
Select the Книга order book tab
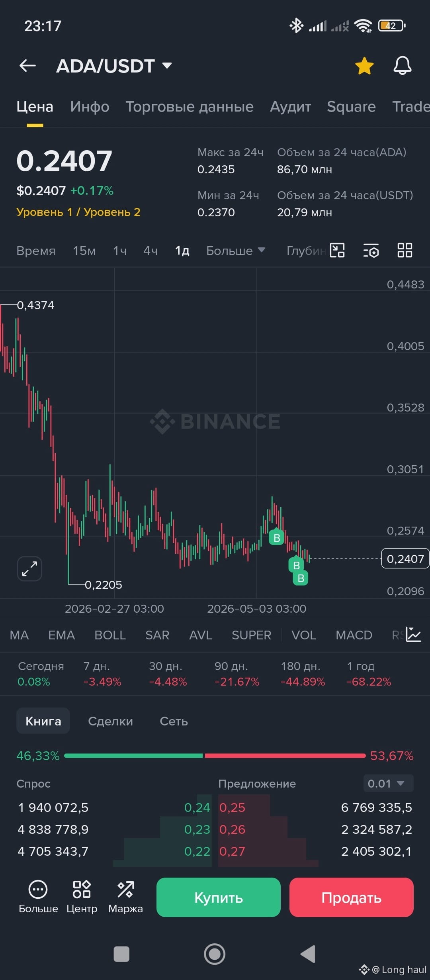pyautogui.click(x=43, y=721)
